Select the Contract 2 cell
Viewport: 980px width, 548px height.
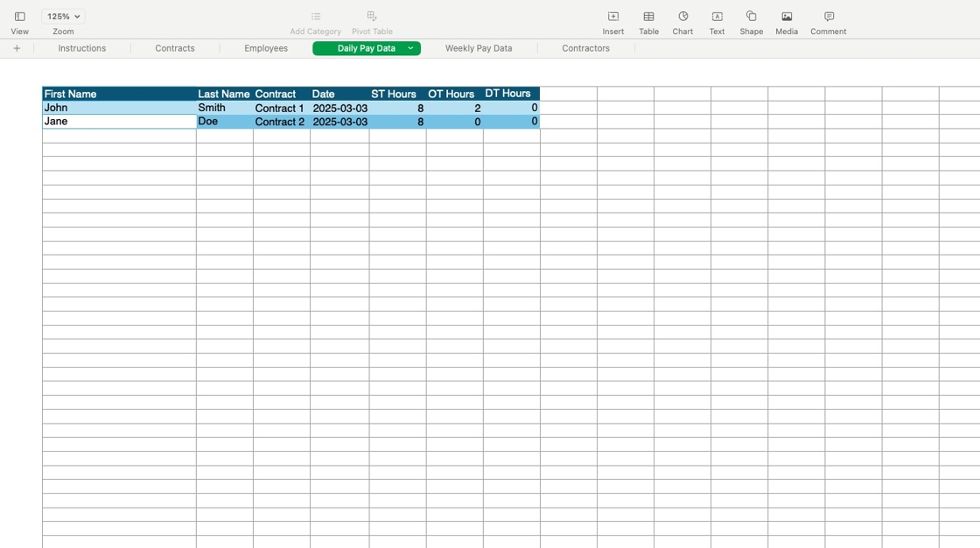click(x=281, y=122)
